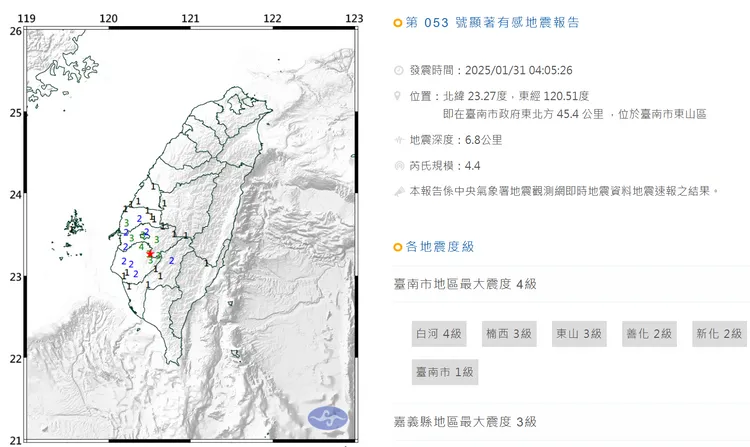750x447 pixels.
Task: Click the latitude label 26 beside map
Action: pyautogui.click(x=15, y=31)
